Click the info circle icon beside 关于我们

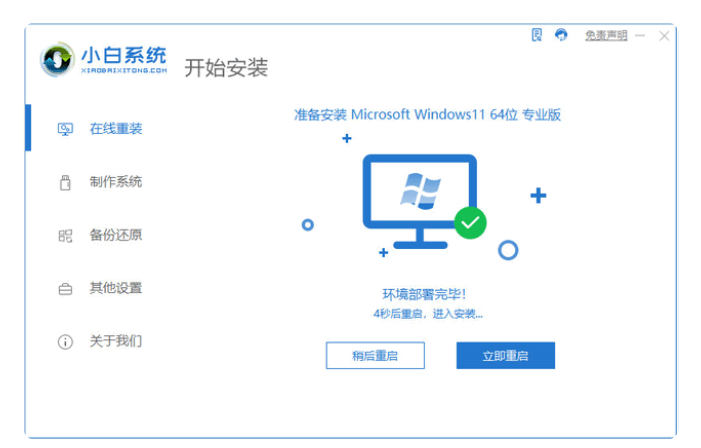click(x=65, y=342)
